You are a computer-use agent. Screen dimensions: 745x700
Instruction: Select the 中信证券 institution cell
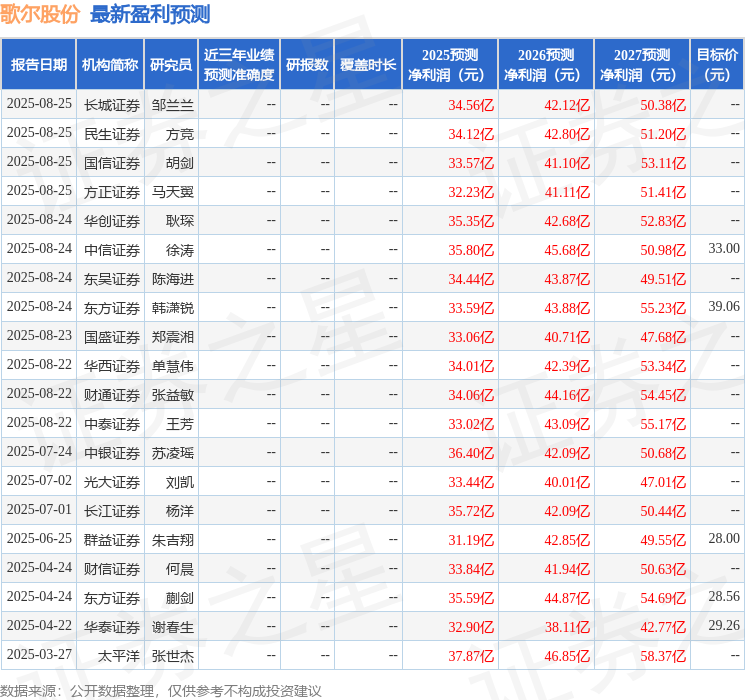click(112, 250)
